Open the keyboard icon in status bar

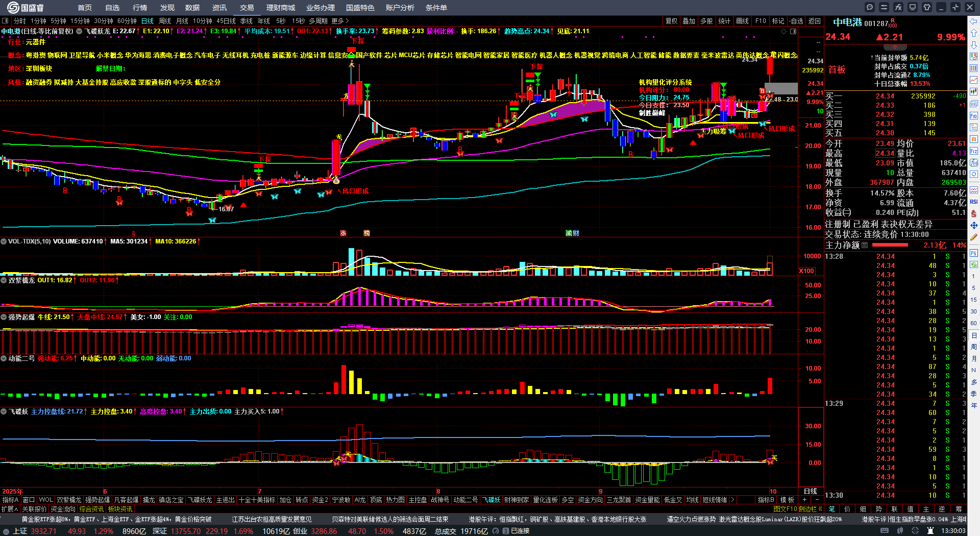885,531
